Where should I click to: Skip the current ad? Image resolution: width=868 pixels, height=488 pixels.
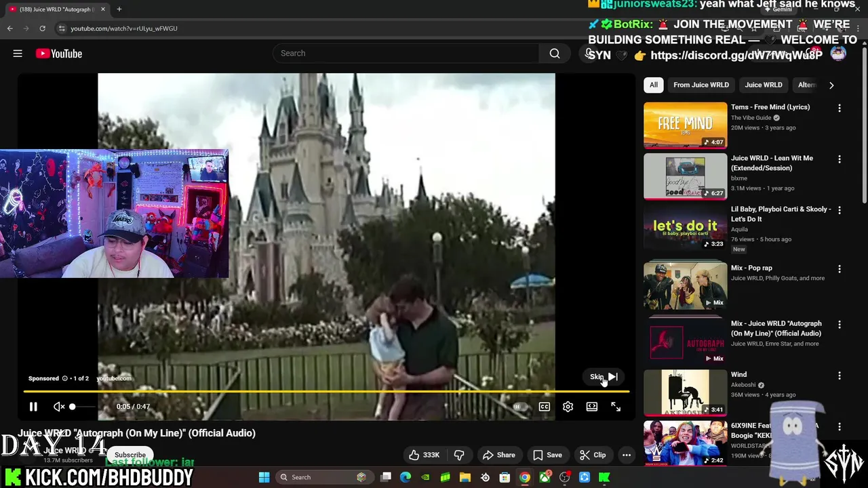(604, 377)
